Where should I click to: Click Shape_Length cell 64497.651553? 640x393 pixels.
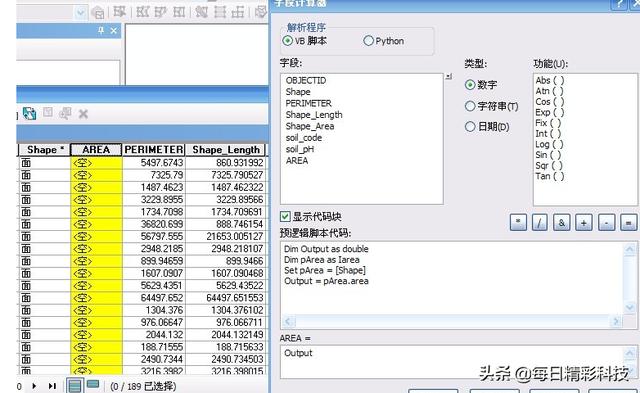[x=226, y=298]
